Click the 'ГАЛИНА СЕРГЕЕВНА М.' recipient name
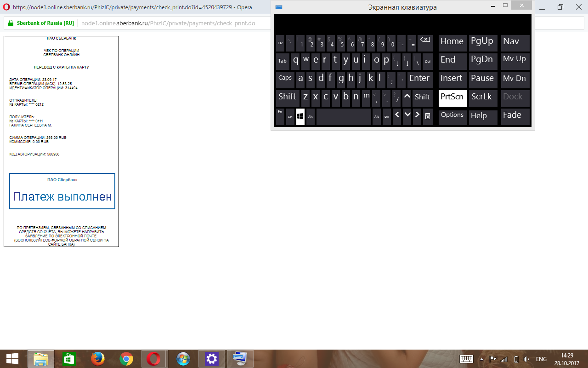Viewport: 588px width, 368px height. (31, 125)
